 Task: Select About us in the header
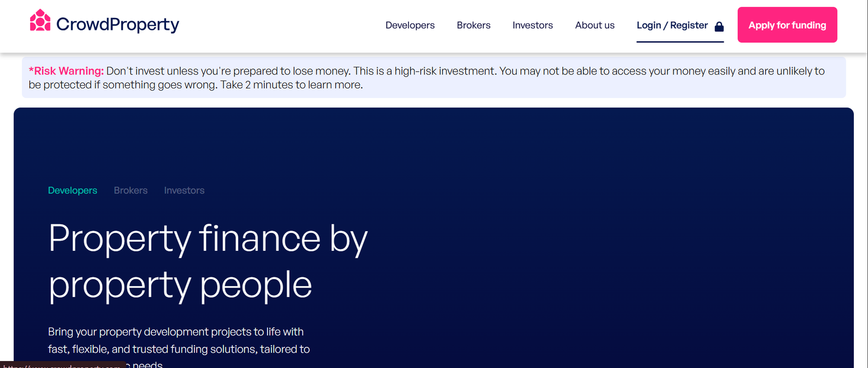(x=595, y=26)
